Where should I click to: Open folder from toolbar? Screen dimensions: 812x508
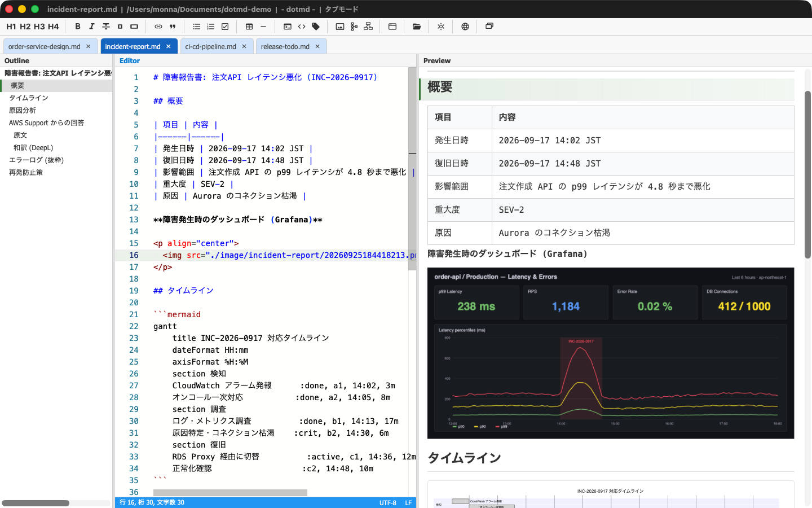pos(417,27)
